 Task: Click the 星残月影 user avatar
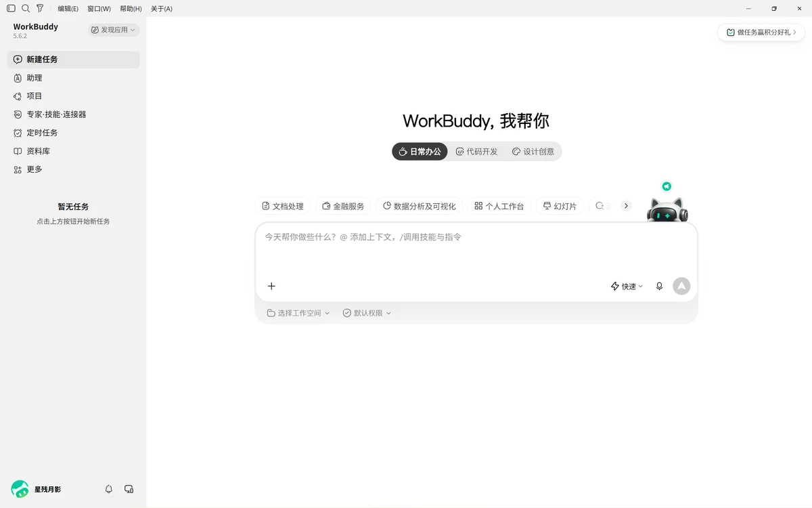coord(20,489)
